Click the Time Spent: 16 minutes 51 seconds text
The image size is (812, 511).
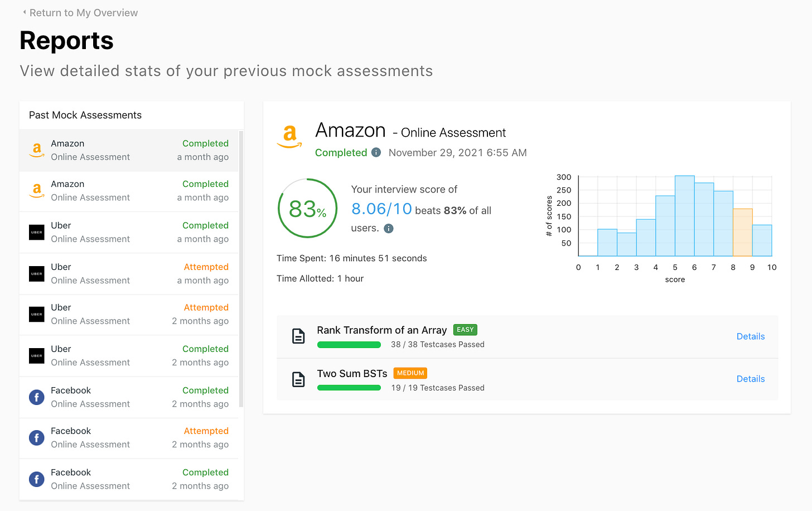pyautogui.click(x=351, y=258)
